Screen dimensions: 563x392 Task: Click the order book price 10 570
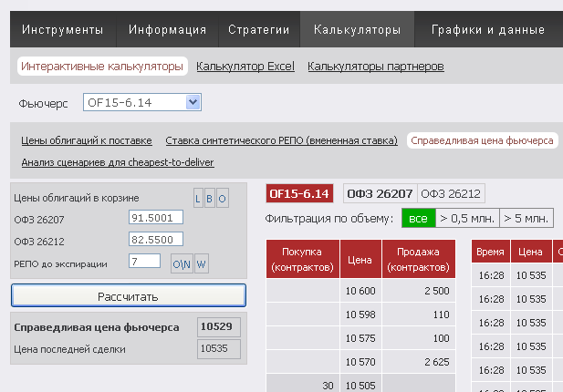pyautogui.click(x=360, y=362)
